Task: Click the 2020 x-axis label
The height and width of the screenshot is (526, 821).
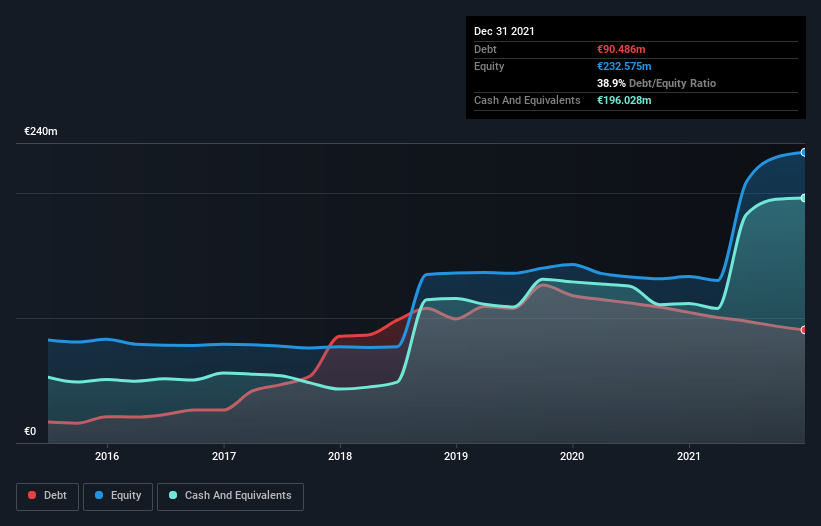Action: pyautogui.click(x=572, y=456)
